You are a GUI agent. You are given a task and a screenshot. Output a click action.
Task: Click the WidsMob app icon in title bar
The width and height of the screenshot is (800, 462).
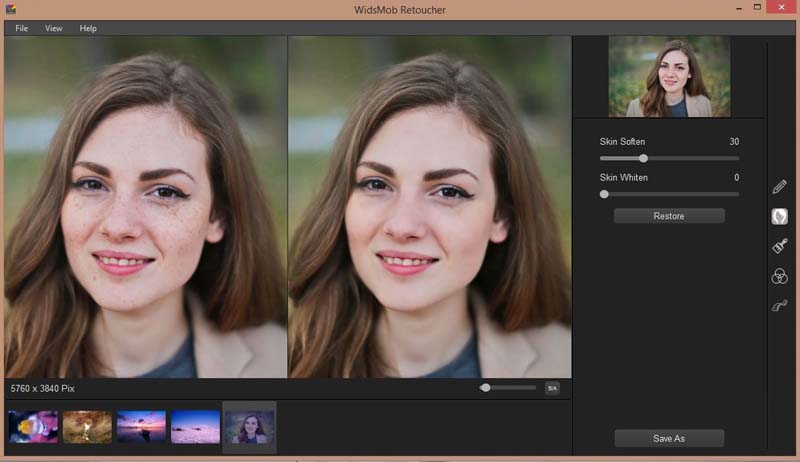[10, 9]
